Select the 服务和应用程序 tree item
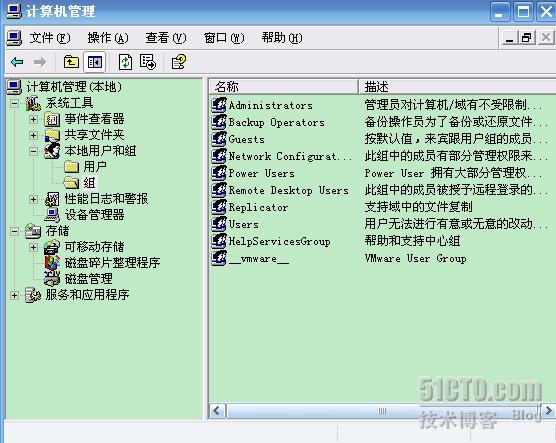The width and height of the screenshot is (556, 443). pos(87,295)
